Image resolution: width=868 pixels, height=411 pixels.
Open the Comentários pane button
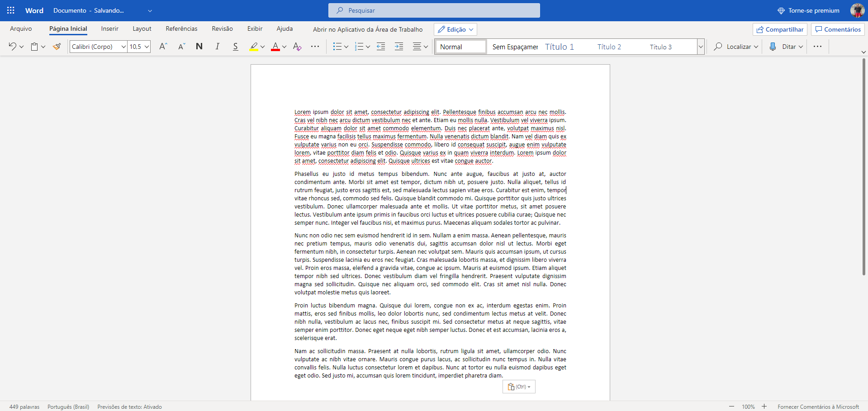[838, 29]
